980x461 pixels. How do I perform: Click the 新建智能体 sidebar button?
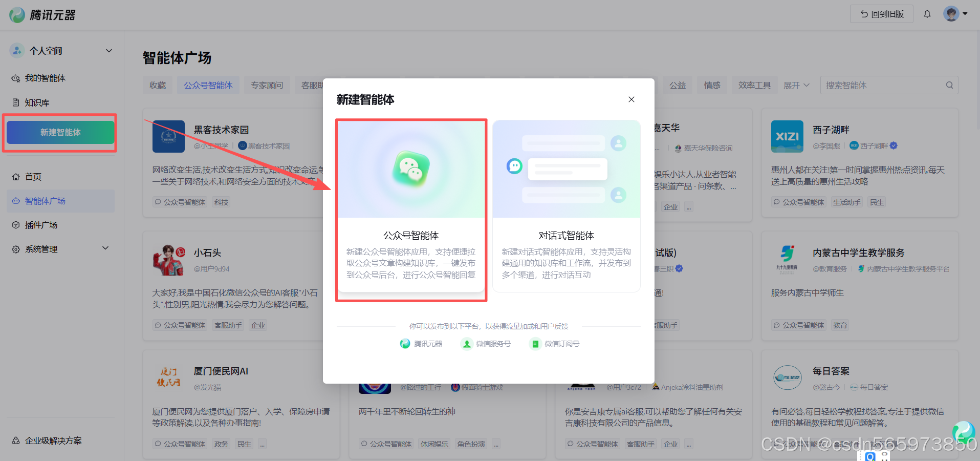[59, 132]
